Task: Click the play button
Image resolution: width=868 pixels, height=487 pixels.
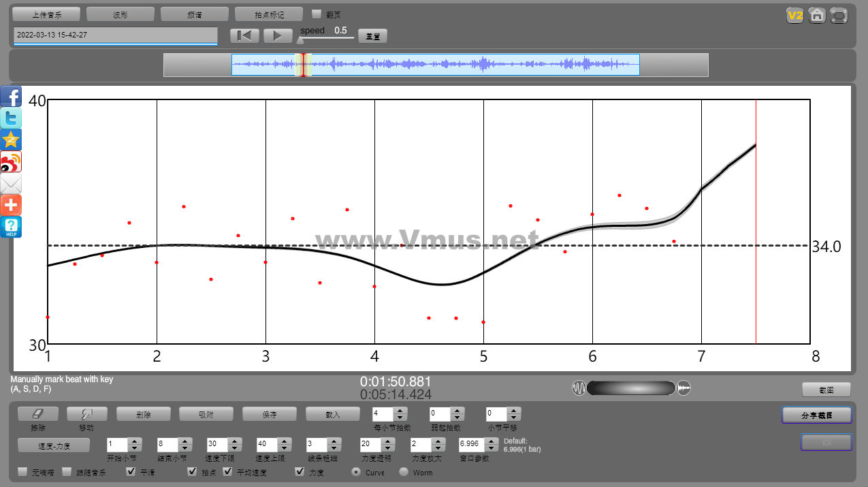Action: pyautogui.click(x=277, y=36)
